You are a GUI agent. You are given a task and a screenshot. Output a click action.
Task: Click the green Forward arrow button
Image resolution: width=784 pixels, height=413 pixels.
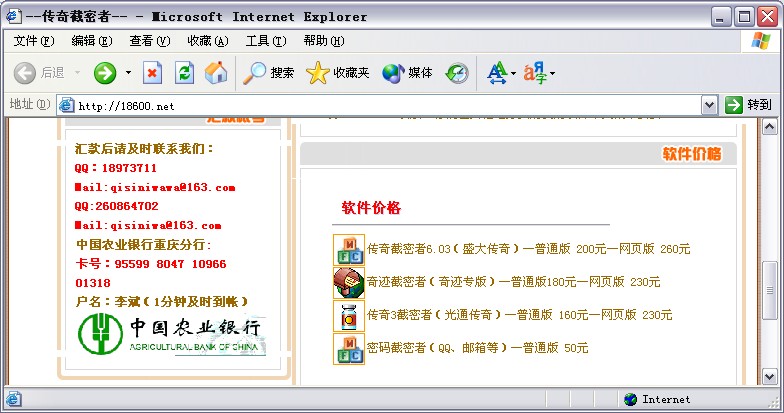105,73
